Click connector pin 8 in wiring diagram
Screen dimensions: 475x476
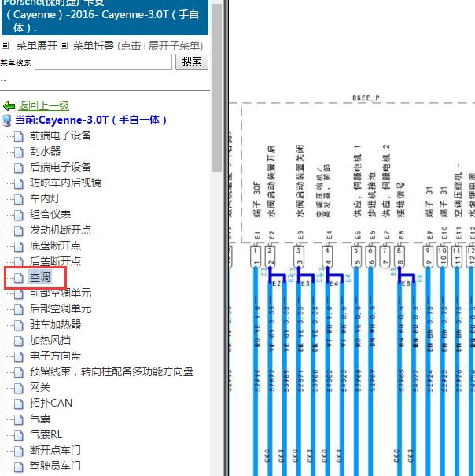coord(400,256)
